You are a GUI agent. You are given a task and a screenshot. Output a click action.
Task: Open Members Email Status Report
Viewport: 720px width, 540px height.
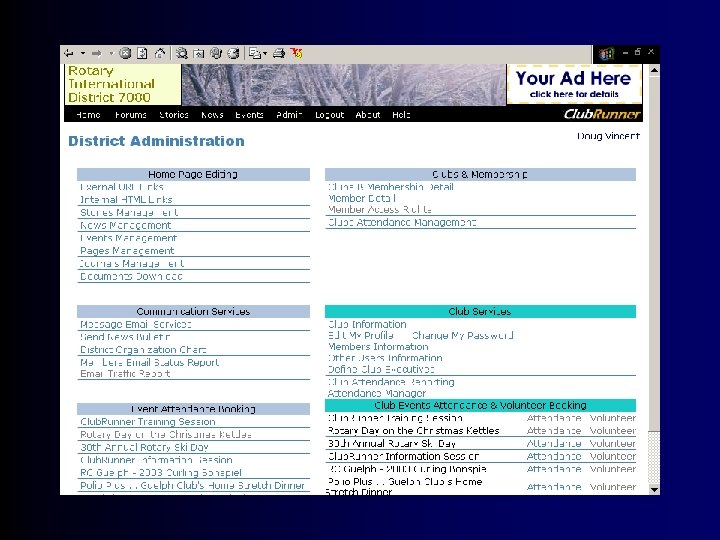(x=150, y=362)
